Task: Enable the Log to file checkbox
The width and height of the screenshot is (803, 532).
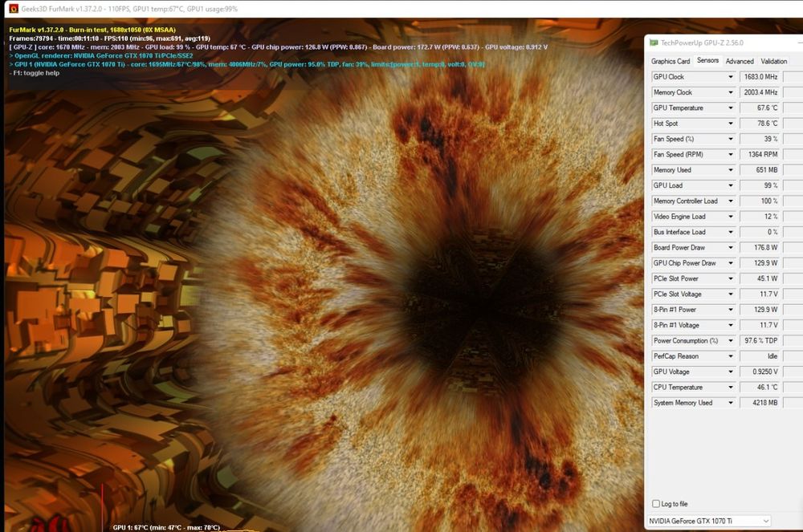Action: [x=655, y=504]
